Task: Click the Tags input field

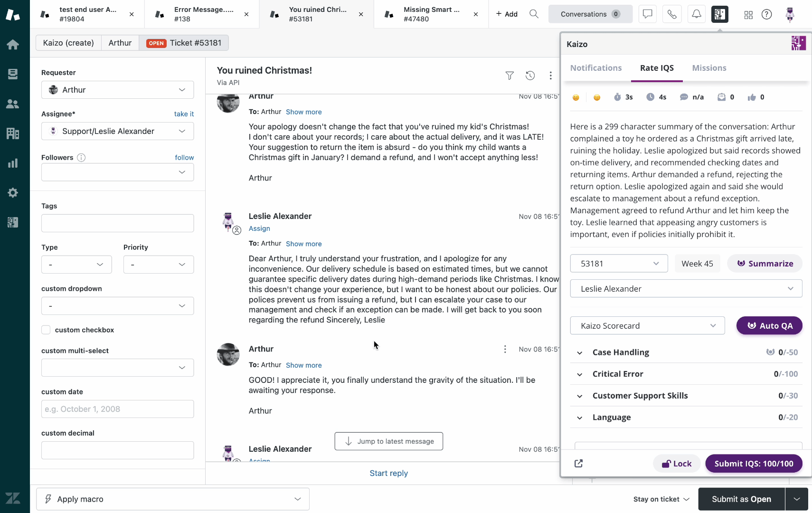Action: [x=117, y=223]
